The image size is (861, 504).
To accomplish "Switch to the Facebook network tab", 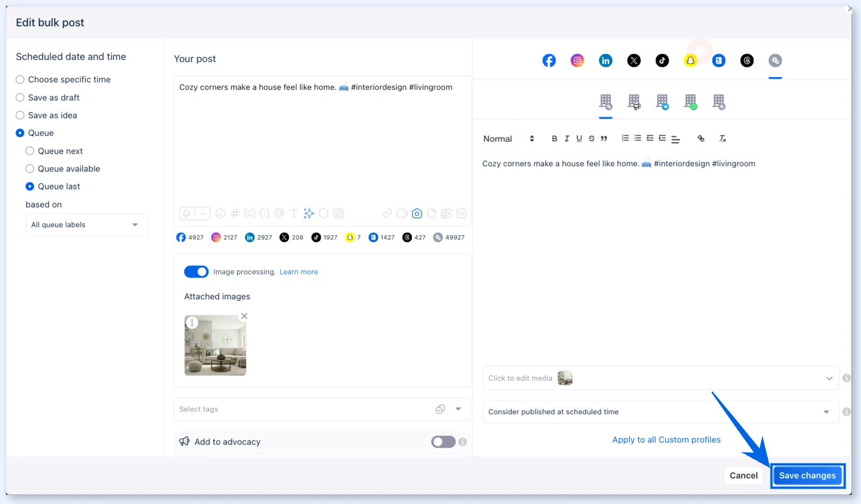I will (549, 61).
